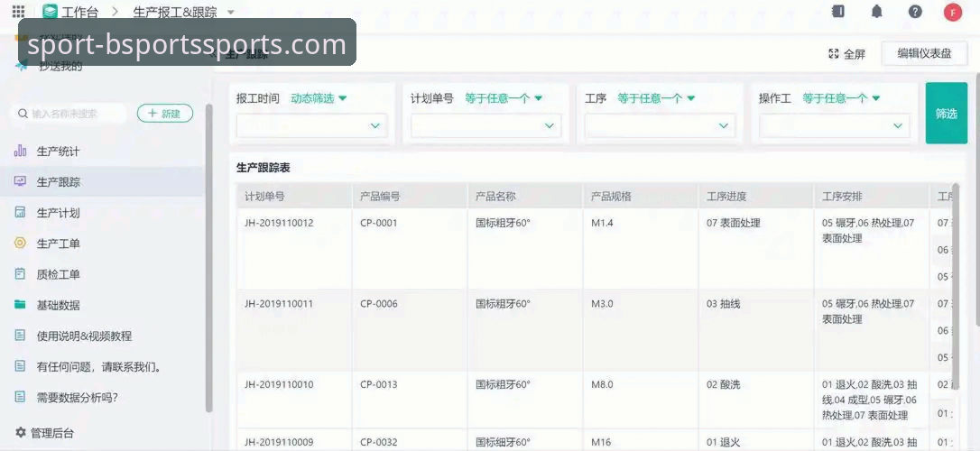The width and height of the screenshot is (980, 451).
Task: Click the 生产跟踪 monitor icon
Action: point(21,181)
